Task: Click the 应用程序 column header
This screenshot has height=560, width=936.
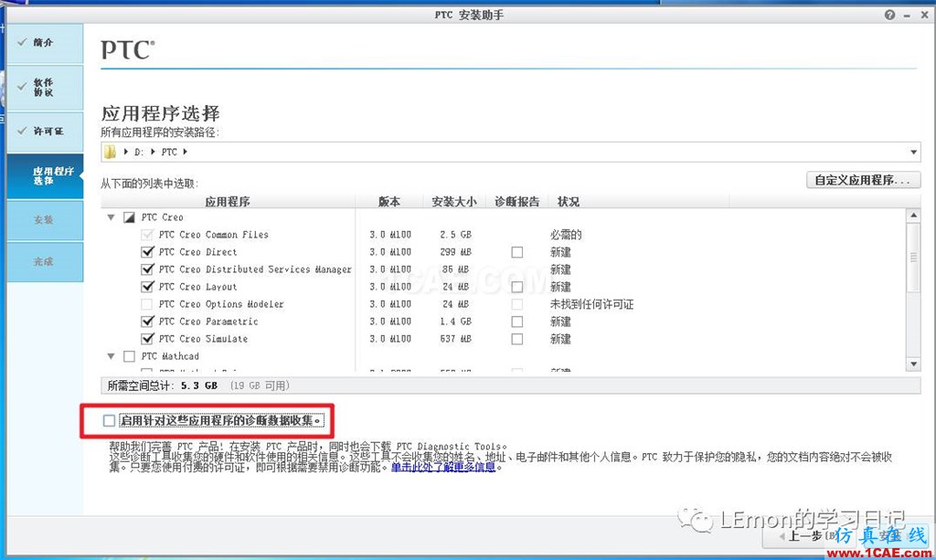Action: click(228, 202)
